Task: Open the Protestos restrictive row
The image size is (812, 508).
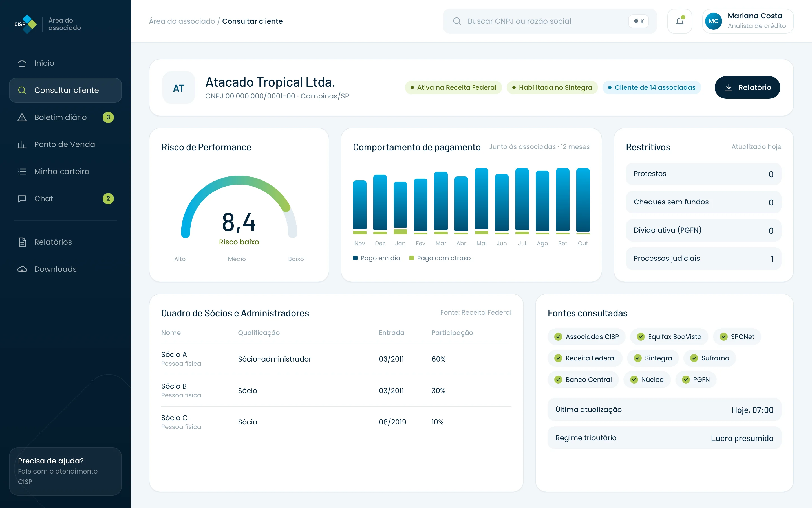Action: click(x=703, y=174)
